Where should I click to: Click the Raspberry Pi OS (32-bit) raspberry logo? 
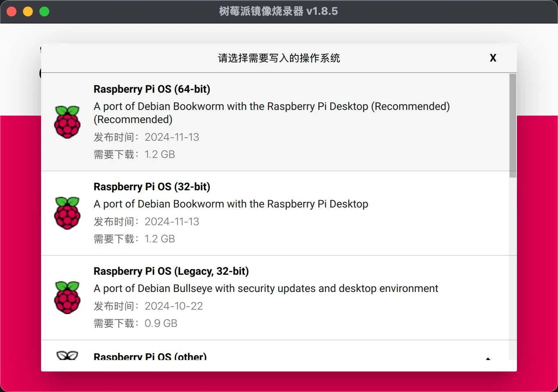coord(67,213)
